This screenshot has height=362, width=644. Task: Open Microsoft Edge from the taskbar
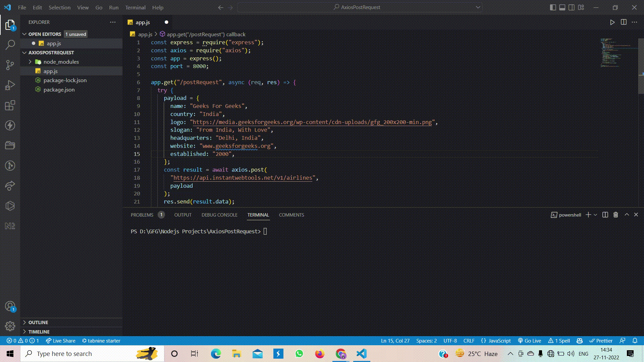(216, 354)
